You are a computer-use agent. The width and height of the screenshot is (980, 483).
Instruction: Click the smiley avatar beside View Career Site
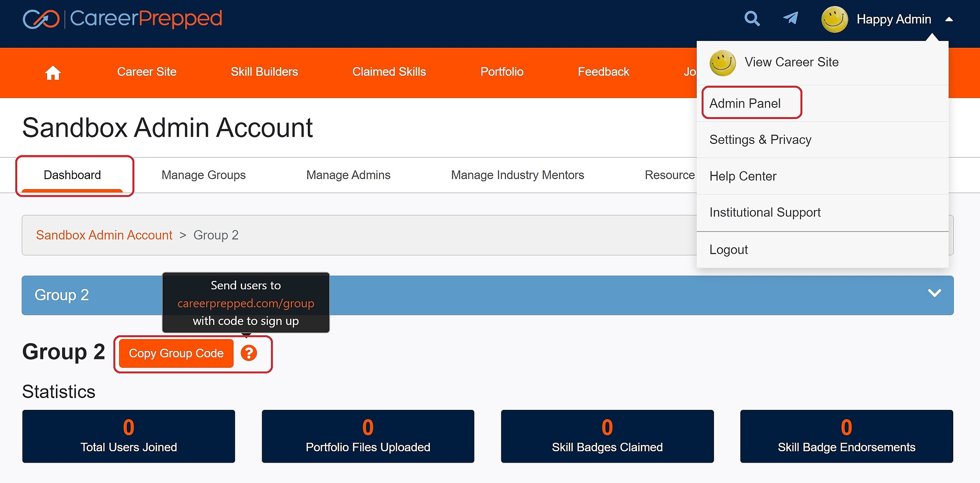(722, 63)
